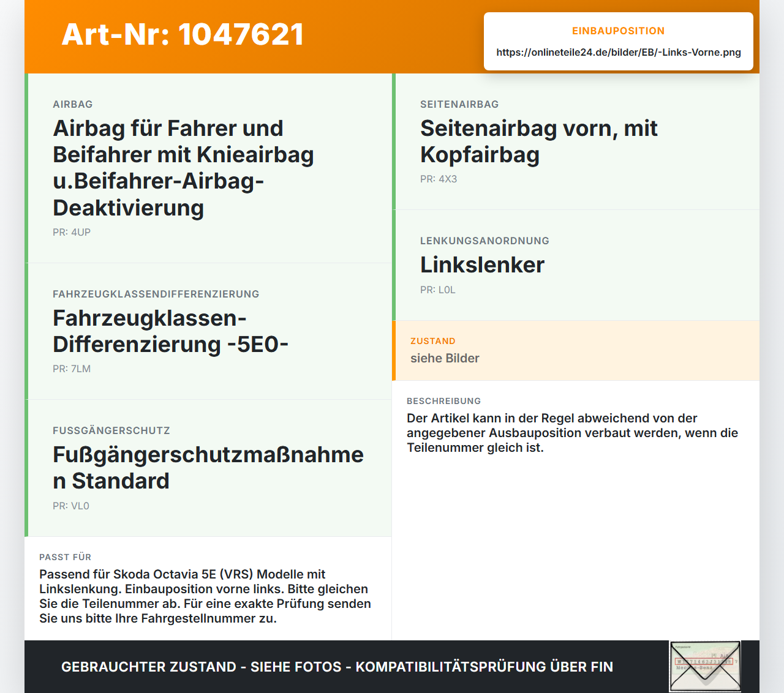The image size is (784, 693).
Task: Select the PR: 4X3 code
Action: click(439, 179)
